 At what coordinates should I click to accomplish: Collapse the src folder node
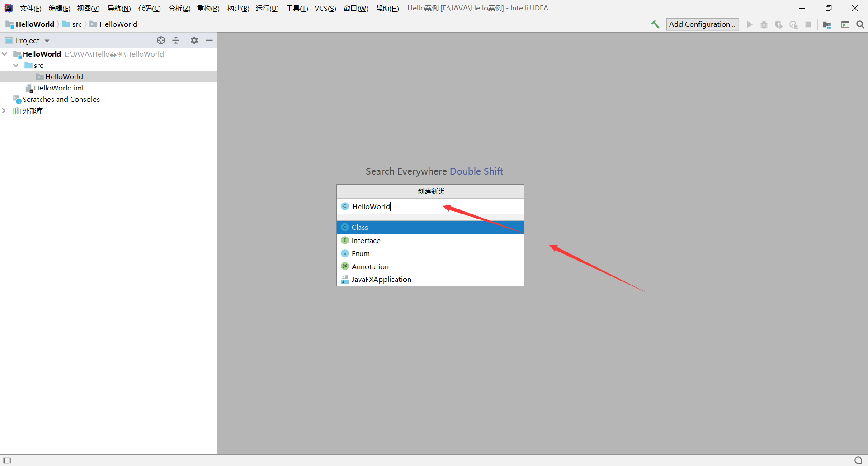click(x=16, y=65)
